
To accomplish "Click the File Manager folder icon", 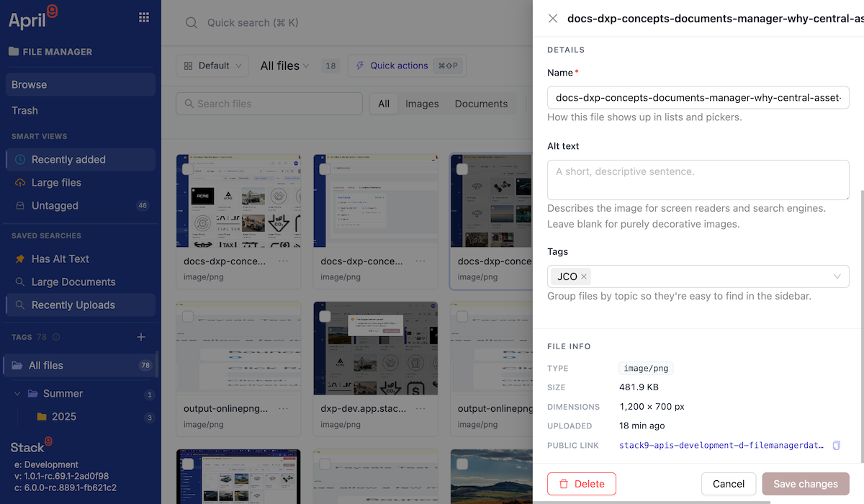I will point(13,52).
